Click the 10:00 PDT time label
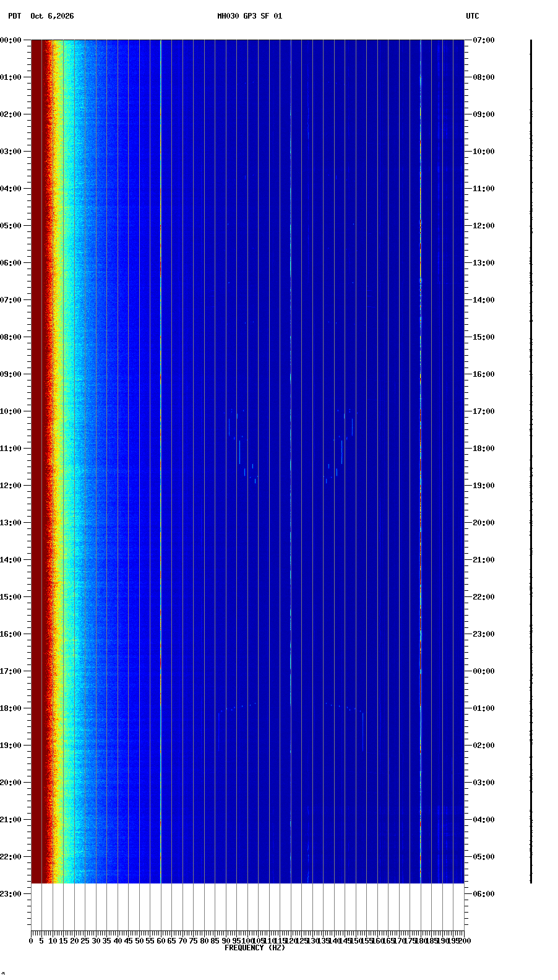 click(11, 411)
